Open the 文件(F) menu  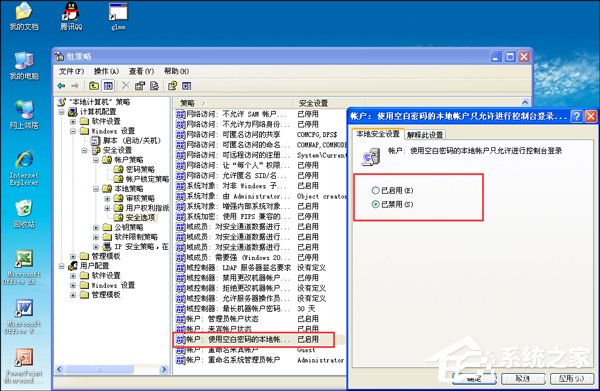click(71, 71)
